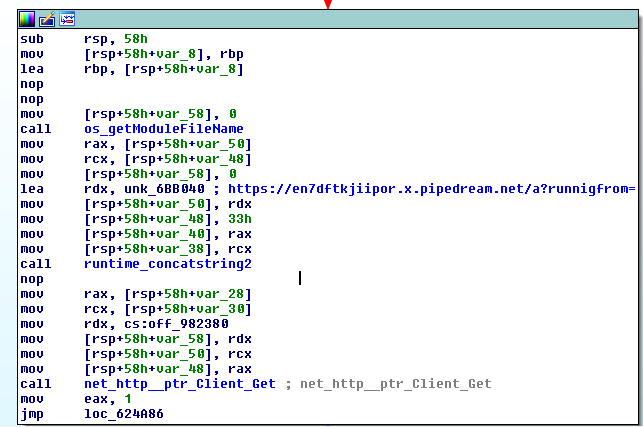Select the os_getModuleFileName call target
The width and height of the screenshot is (643, 427).
164,129
